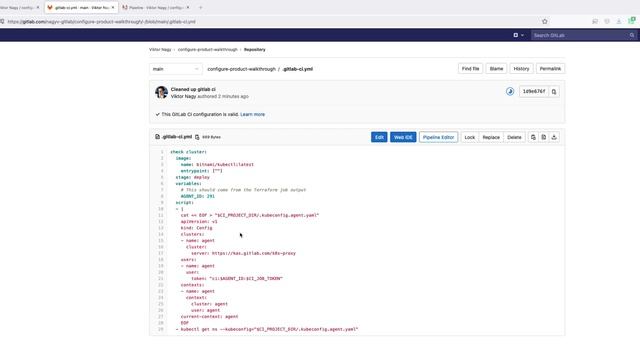Image resolution: width=640 pixels, height=360 pixels.
Task: Open the browser account icon
Action: coord(595,21)
